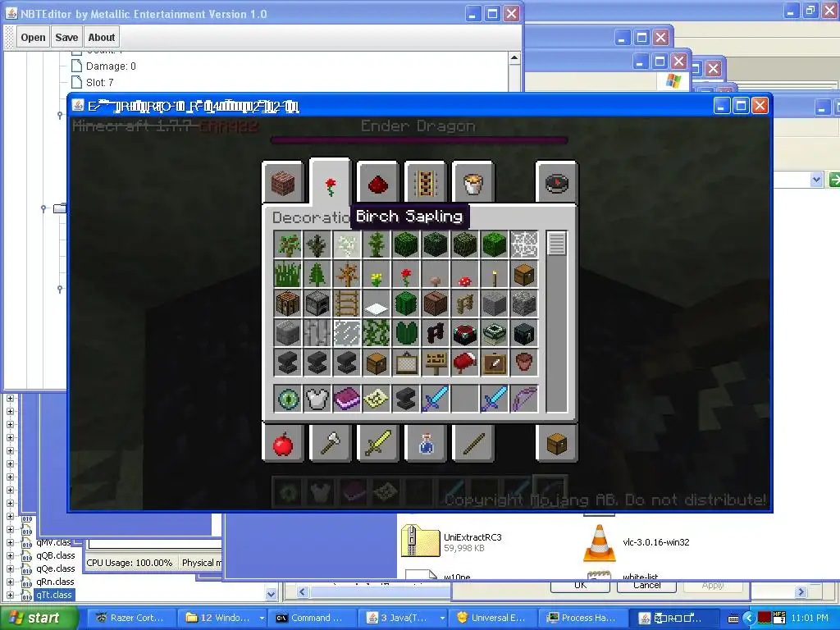Pick the Jukebox block
The width and height of the screenshot is (840, 630).
click(x=436, y=304)
